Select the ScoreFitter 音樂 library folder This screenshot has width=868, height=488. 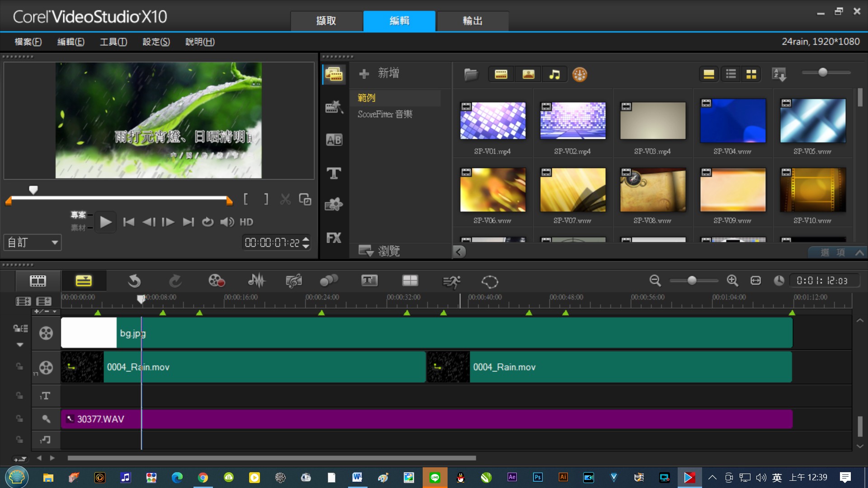(x=385, y=114)
